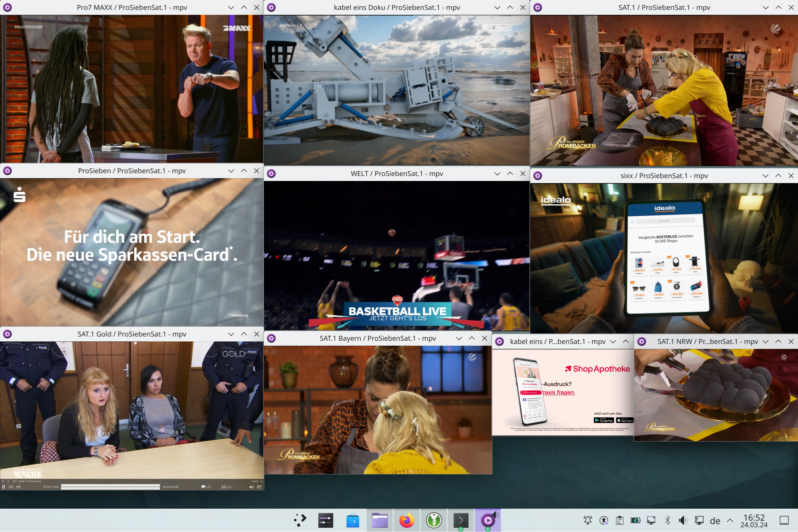798x532 pixels.
Task: Click the Cache indicator in SAT.1 Gold player
Action: coord(257,481)
